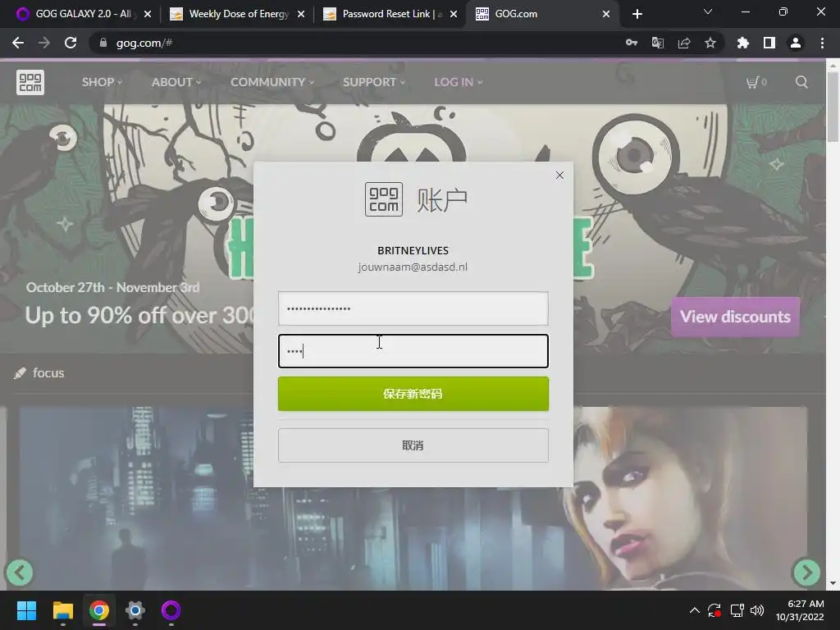
Task: Expand the ABOUT menu
Action: tap(176, 82)
